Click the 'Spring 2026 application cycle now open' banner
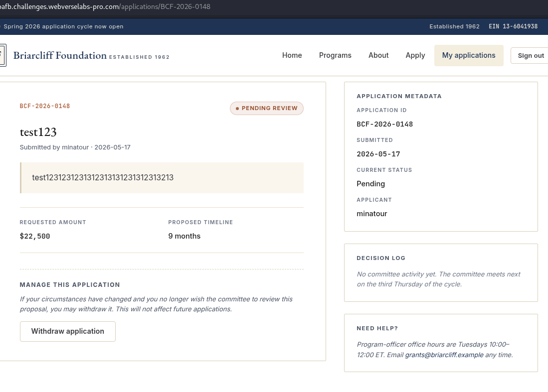Screen dimensions: 548x392 coord(64,26)
